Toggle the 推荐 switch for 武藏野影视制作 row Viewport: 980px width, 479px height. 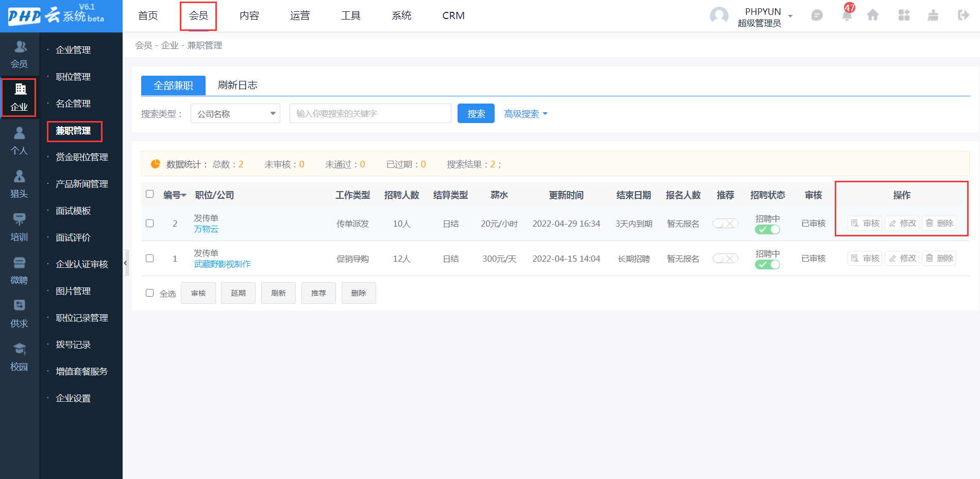(725, 258)
